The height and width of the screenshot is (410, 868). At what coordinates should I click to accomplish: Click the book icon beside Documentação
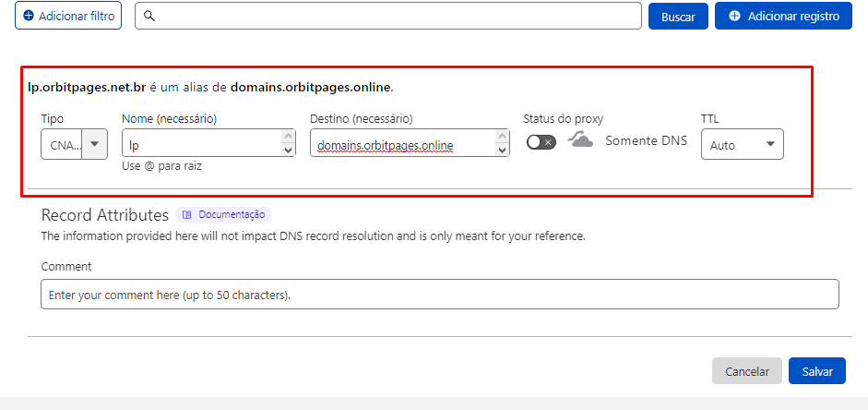point(186,214)
